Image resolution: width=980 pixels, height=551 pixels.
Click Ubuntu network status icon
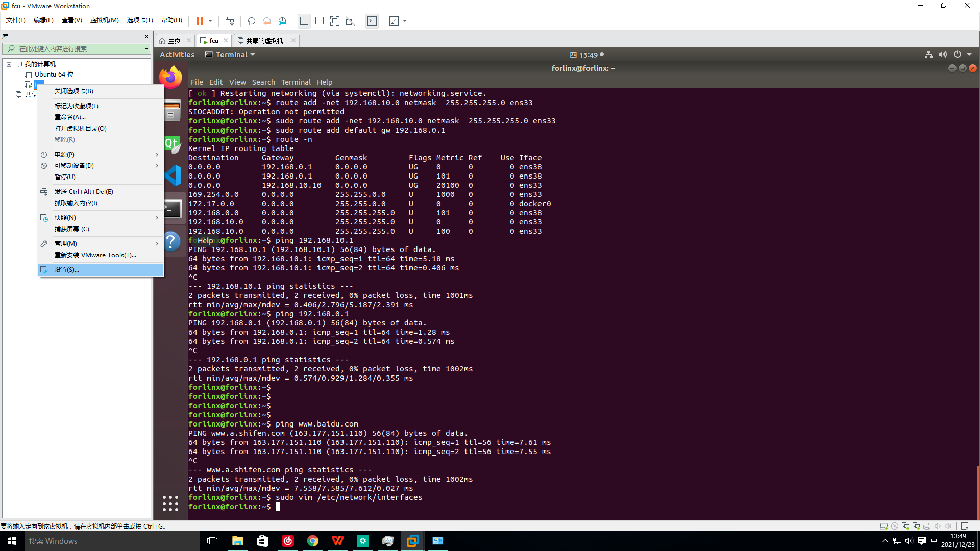(928, 55)
